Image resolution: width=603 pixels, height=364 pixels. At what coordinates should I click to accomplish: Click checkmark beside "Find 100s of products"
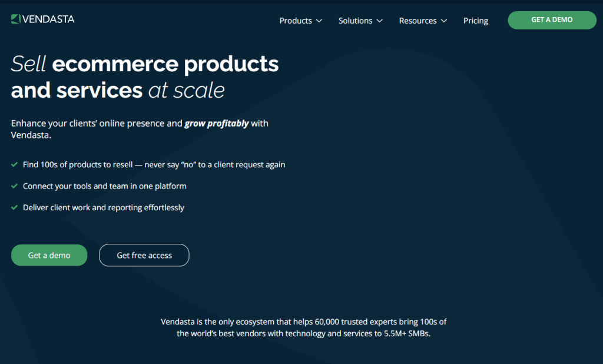pyautogui.click(x=14, y=165)
